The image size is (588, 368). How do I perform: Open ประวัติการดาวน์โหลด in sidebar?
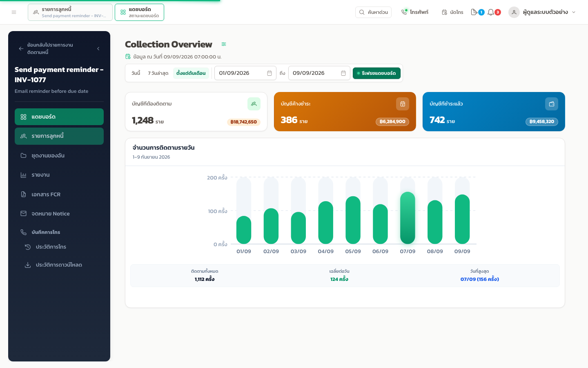pos(61,265)
